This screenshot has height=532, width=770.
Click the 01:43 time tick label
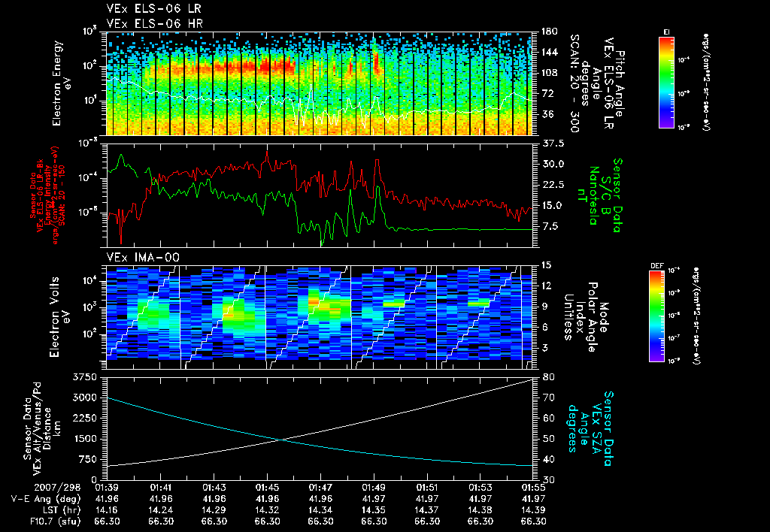click(x=214, y=488)
